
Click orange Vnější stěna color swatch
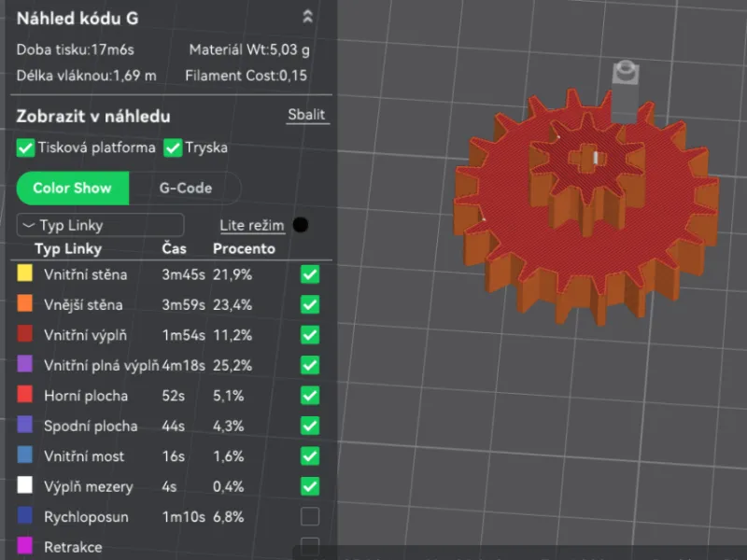[25, 303]
